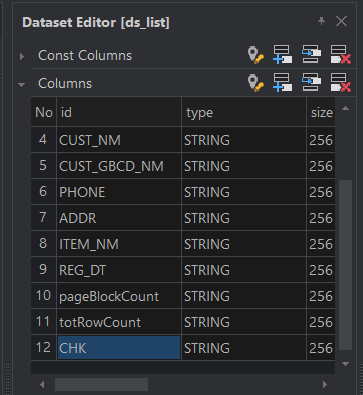
Task: Click the 'type' column header
Action: (244, 112)
